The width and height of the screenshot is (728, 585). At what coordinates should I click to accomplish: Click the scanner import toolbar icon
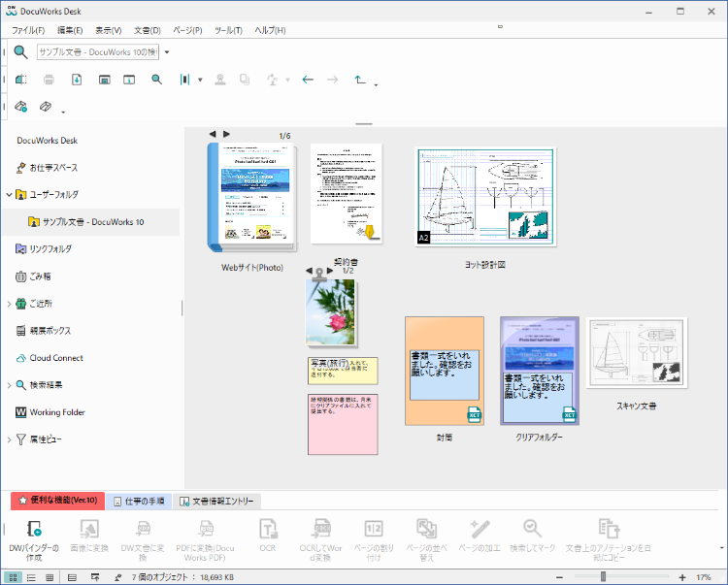coord(21,80)
